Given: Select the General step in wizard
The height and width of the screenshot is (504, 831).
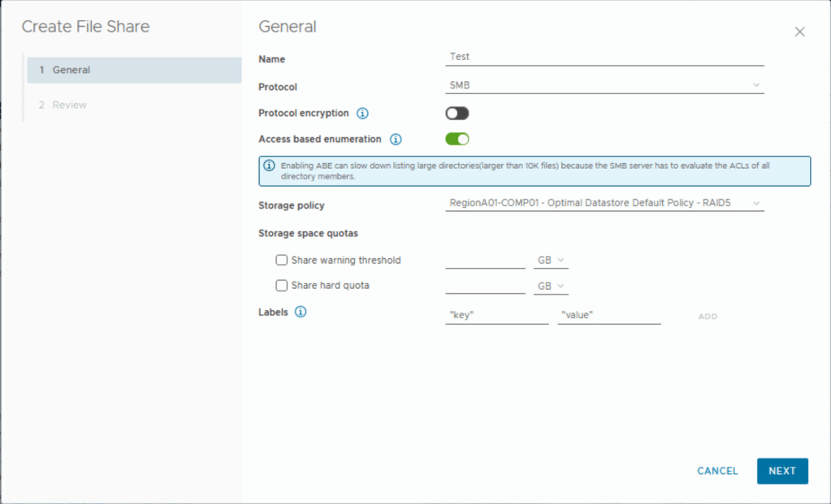Looking at the screenshot, I should tap(134, 70).
